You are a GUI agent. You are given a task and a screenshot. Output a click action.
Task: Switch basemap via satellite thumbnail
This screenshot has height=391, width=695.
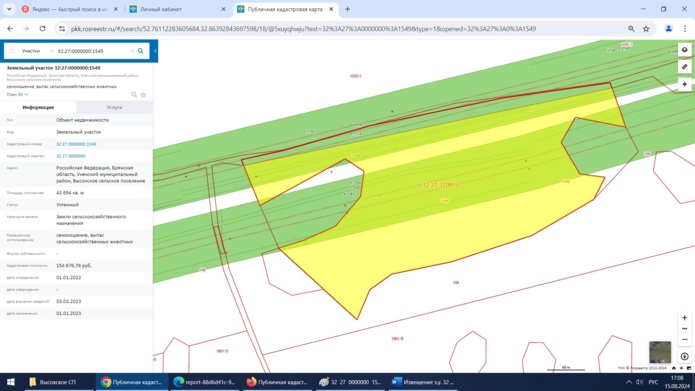click(660, 352)
